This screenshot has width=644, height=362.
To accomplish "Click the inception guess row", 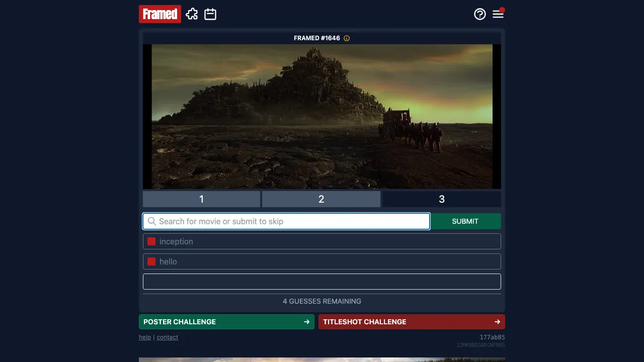I will 322,241.
